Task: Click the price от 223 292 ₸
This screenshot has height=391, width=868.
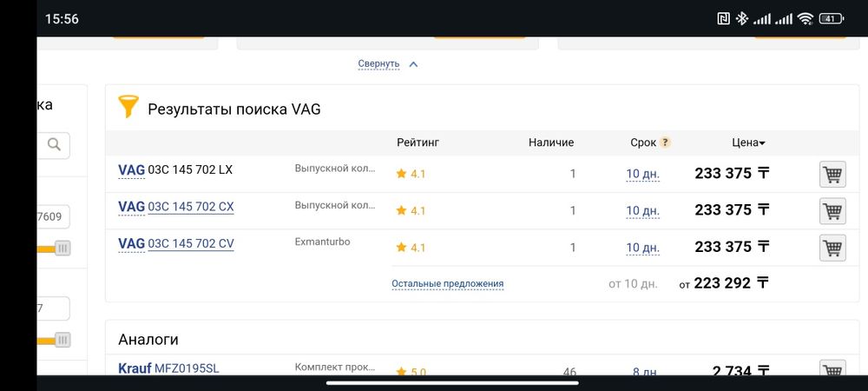Action: pos(724,283)
